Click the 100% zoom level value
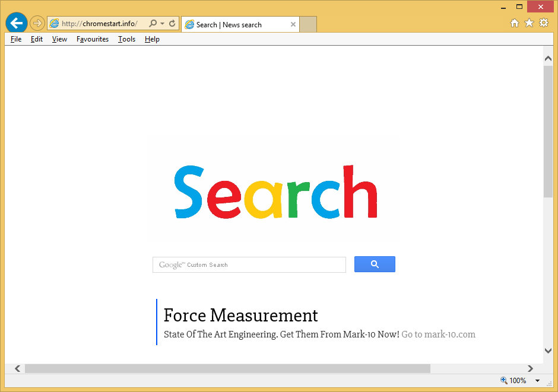Screen dimensions: 558x392 pyautogui.click(x=518, y=381)
